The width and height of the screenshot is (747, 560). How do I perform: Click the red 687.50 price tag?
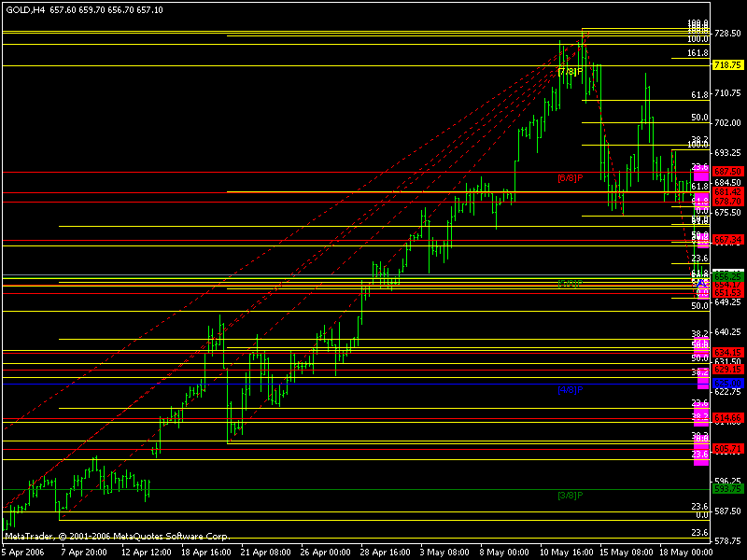coord(727,172)
